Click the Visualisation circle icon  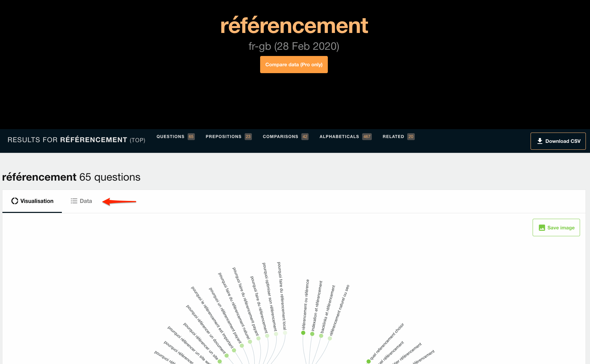coord(15,201)
